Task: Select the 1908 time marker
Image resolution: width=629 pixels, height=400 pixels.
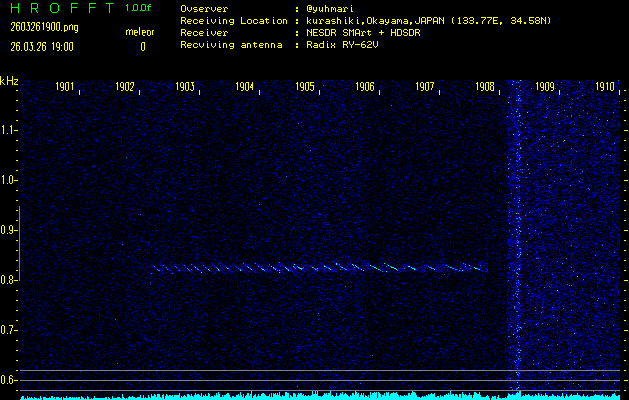Action: tap(485, 87)
